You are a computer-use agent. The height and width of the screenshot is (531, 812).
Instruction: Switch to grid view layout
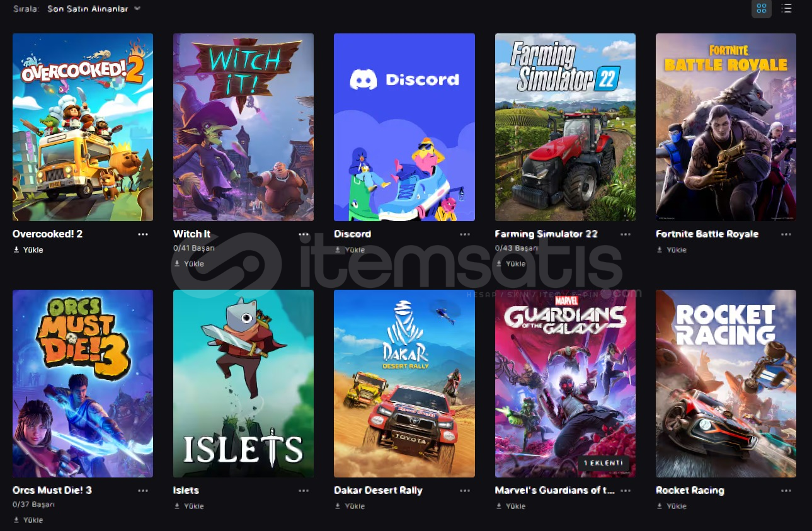pos(762,8)
